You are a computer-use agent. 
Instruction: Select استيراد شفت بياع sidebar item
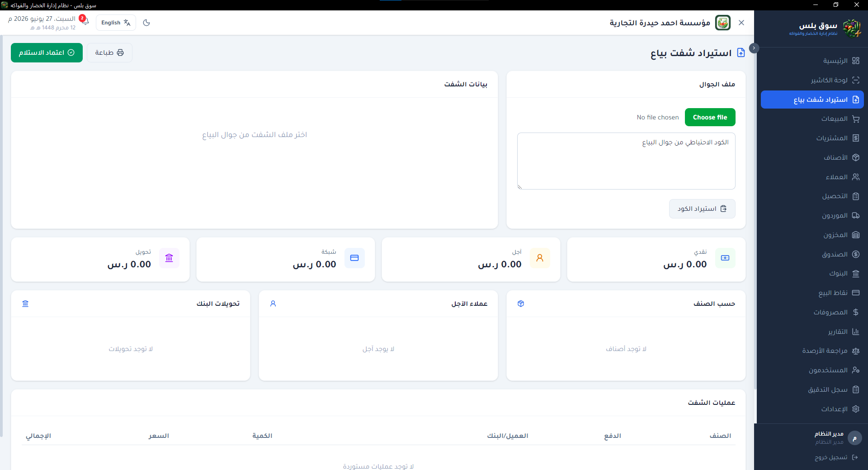point(812,100)
